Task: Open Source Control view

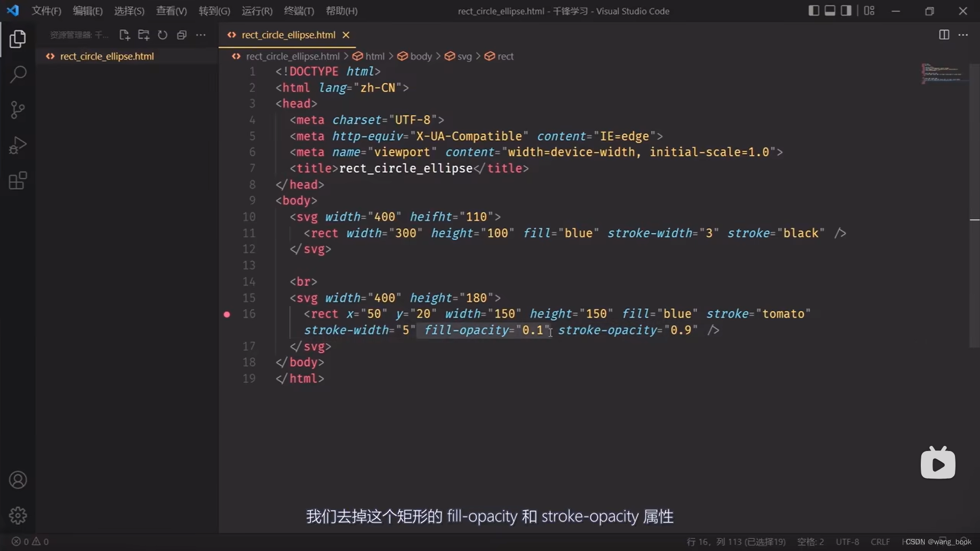Action: [18, 110]
